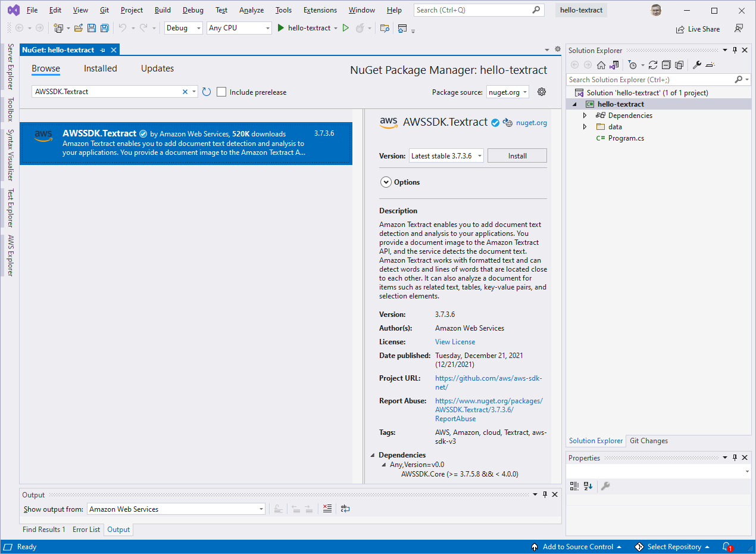Click Preview Selected Items icon
756x554 pixels.
click(x=710, y=65)
